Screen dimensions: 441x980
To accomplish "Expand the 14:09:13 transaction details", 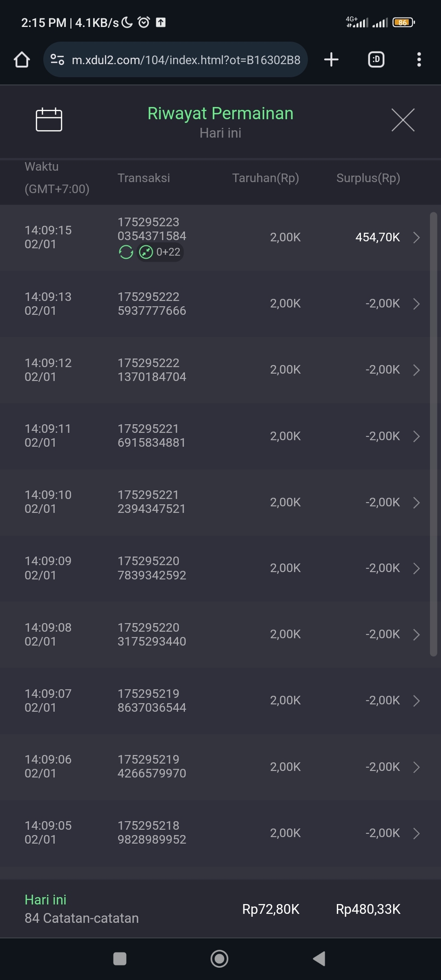I will [x=416, y=304].
